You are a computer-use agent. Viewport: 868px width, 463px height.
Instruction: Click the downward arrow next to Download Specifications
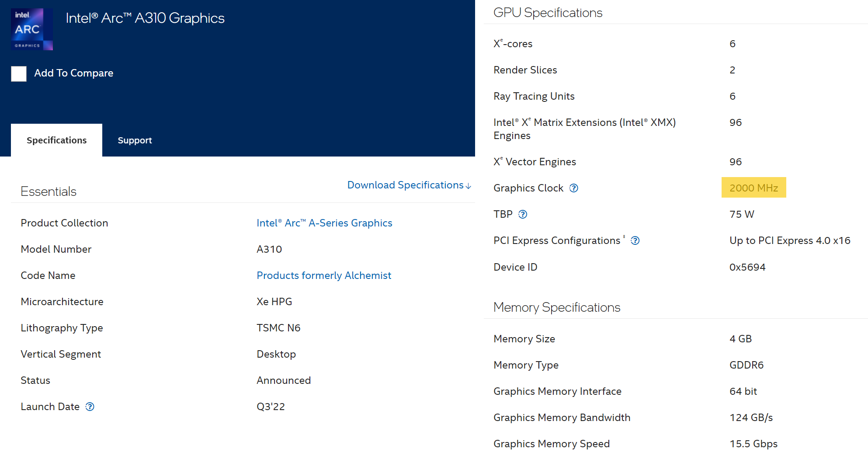469,185
